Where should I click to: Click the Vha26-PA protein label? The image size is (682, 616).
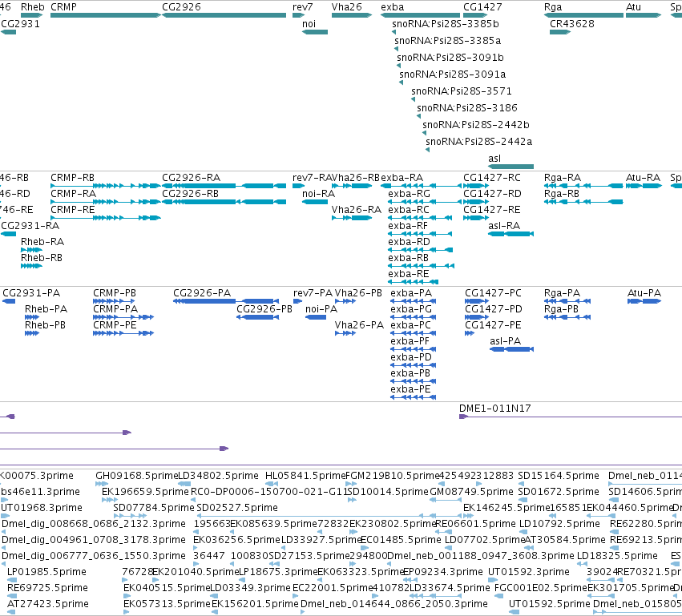359,325
